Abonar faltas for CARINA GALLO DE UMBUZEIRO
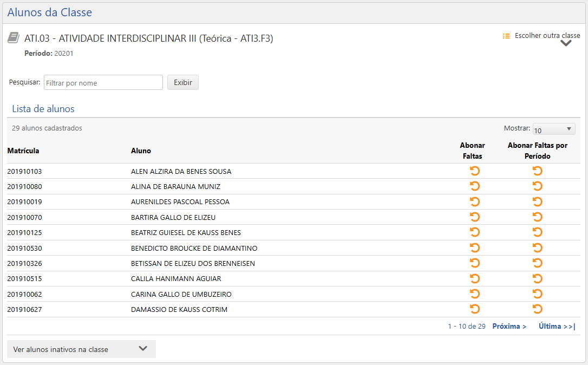The width and height of the screenshot is (588, 365). [475, 294]
